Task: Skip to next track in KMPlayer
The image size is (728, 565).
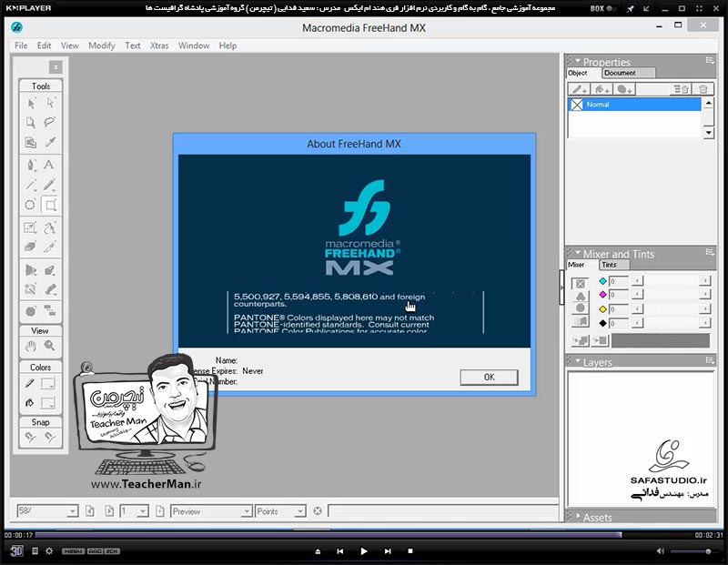Action: click(388, 551)
